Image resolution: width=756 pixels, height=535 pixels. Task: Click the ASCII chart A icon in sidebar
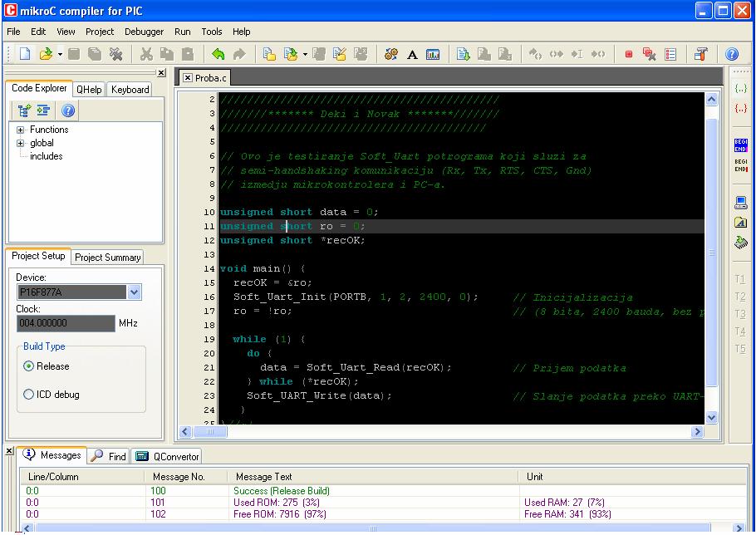(740, 222)
